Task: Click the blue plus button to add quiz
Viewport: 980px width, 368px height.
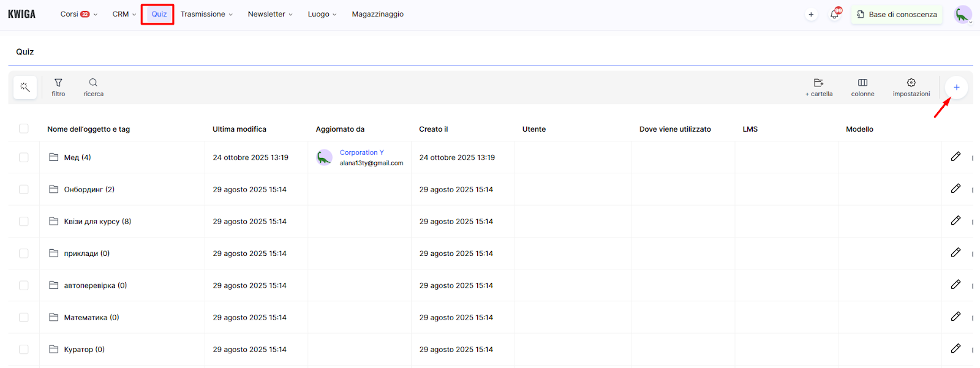Action: 956,88
